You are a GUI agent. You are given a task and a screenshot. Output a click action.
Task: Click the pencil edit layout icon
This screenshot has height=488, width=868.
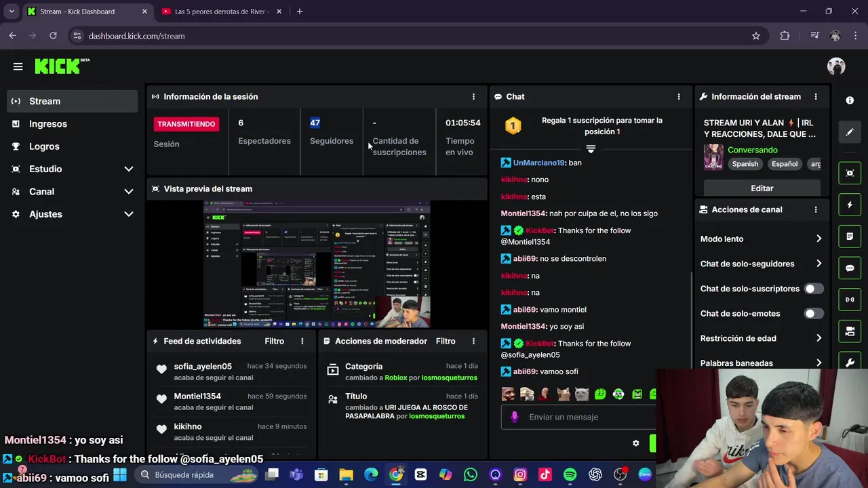850,132
